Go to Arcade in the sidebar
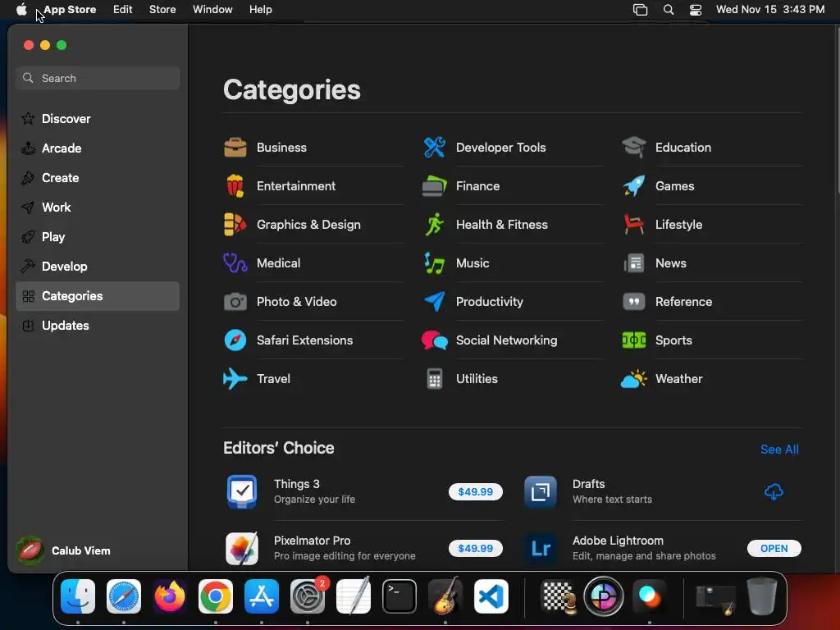This screenshot has height=630, width=840. click(x=98, y=148)
